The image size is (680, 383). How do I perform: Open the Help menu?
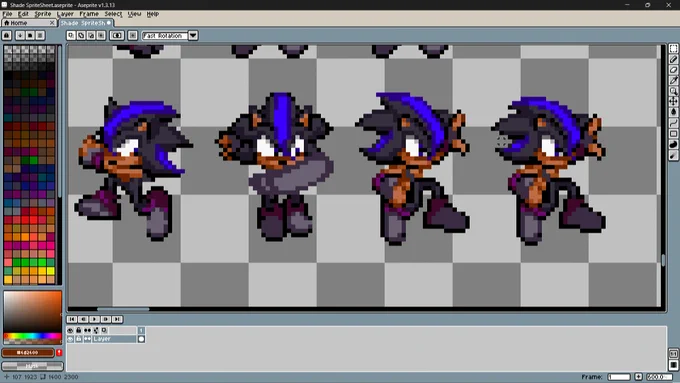click(x=153, y=14)
